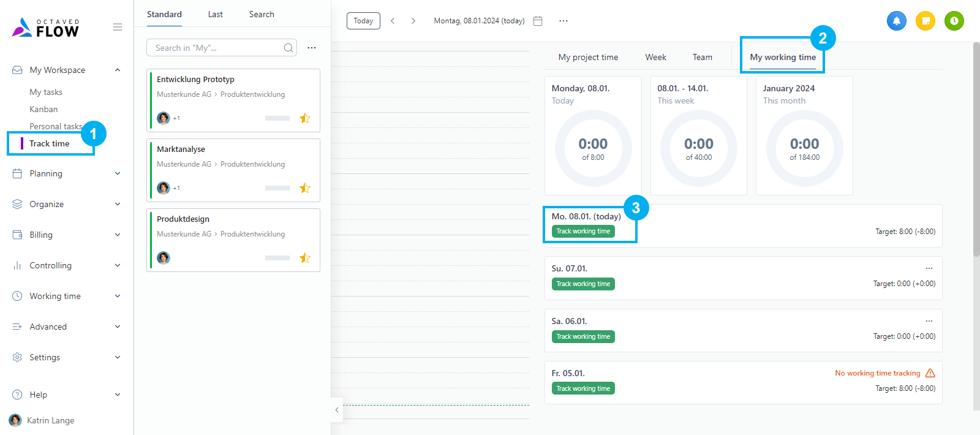The width and height of the screenshot is (980, 435).
Task: Open the more options dots beside the date
Action: (563, 21)
